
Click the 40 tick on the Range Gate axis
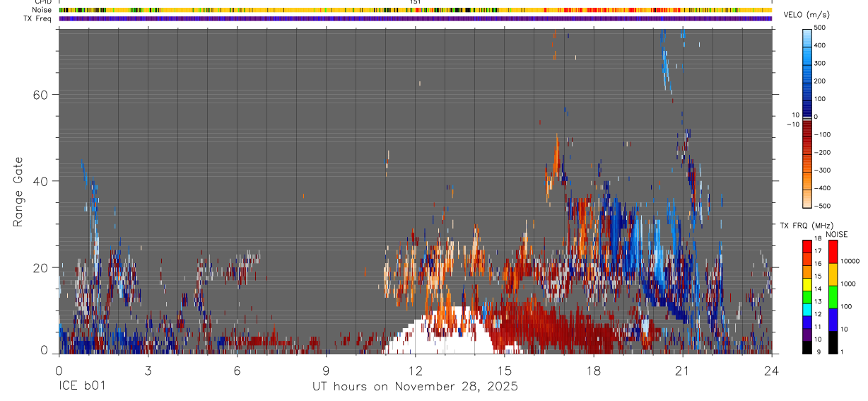[x=41, y=181]
